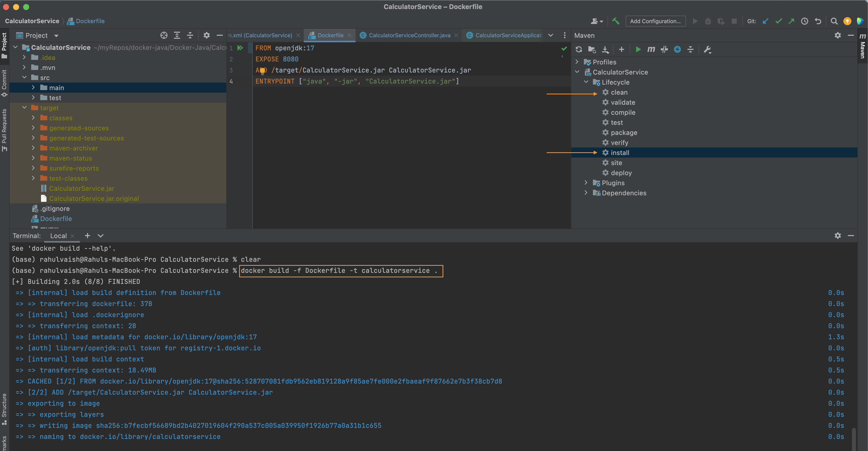This screenshot has width=868, height=451.
Task: Click Download Sources Maven icon
Action: click(605, 49)
